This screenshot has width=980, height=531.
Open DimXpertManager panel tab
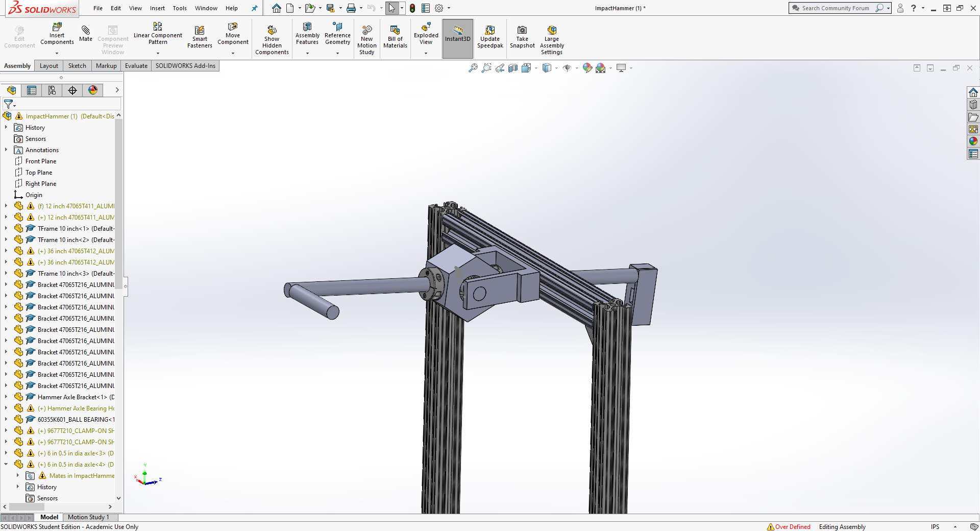point(72,90)
